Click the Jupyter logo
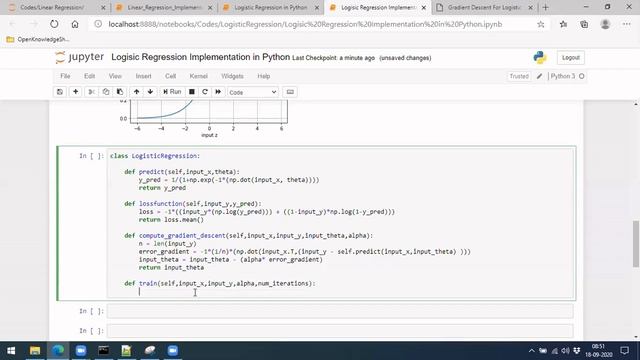The height and width of the screenshot is (360, 640). coord(80,57)
